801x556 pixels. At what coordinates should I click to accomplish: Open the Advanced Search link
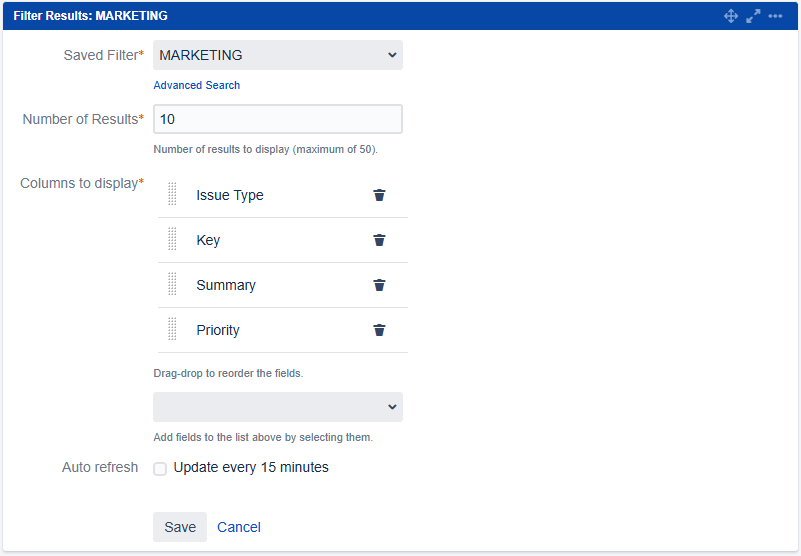coord(197,85)
